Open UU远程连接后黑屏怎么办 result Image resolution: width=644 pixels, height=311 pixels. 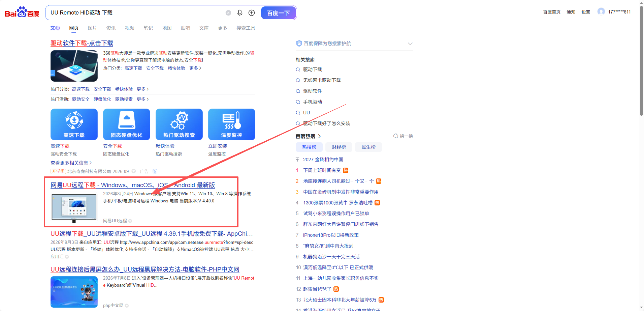[x=145, y=270]
